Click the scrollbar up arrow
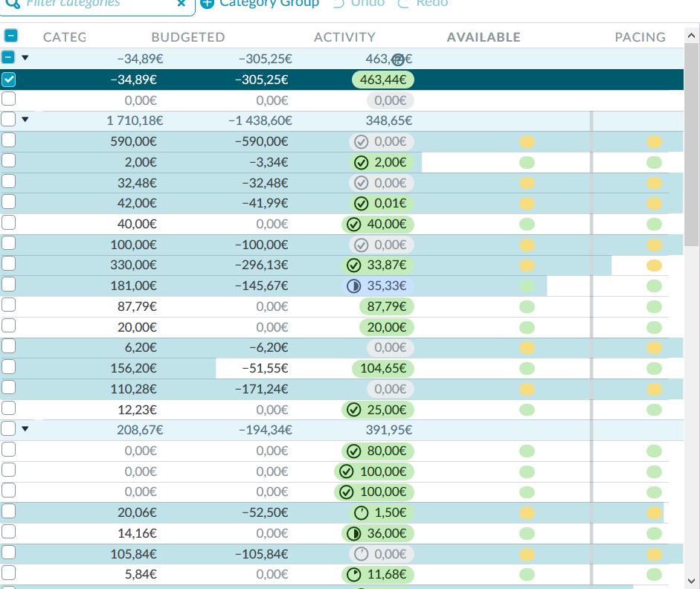Viewport: 700px width, 589px height. click(692, 35)
